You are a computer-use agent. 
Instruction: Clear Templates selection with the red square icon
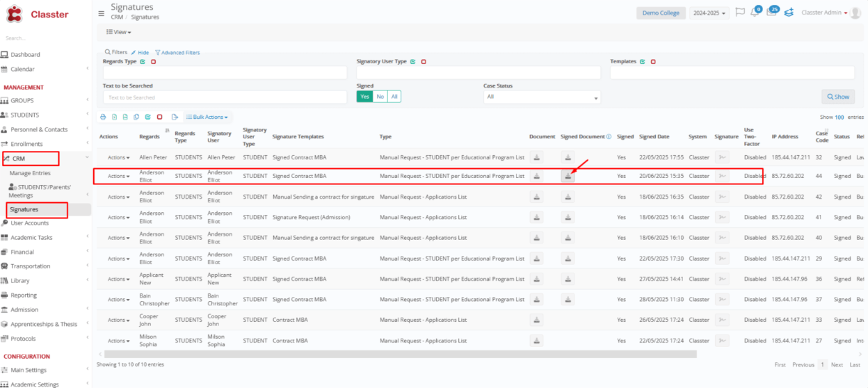653,62
